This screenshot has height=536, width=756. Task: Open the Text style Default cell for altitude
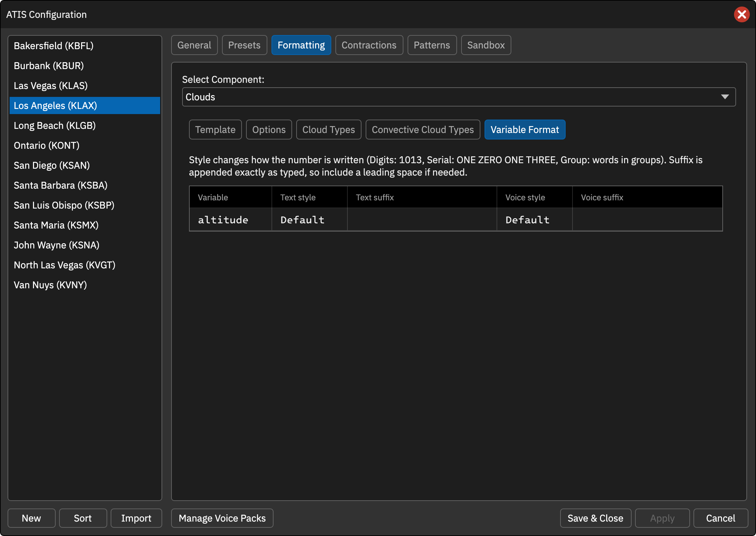pyautogui.click(x=309, y=220)
